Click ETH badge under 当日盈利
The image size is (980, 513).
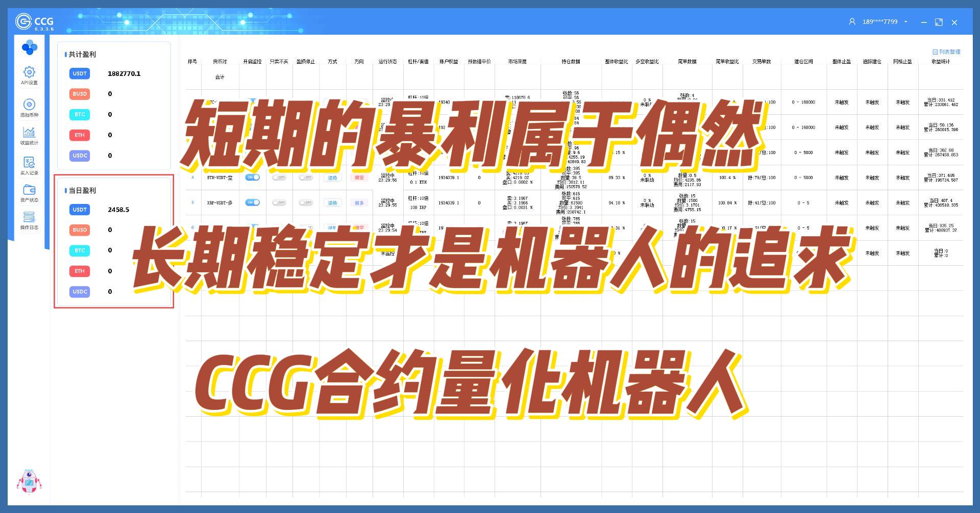(80, 271)
